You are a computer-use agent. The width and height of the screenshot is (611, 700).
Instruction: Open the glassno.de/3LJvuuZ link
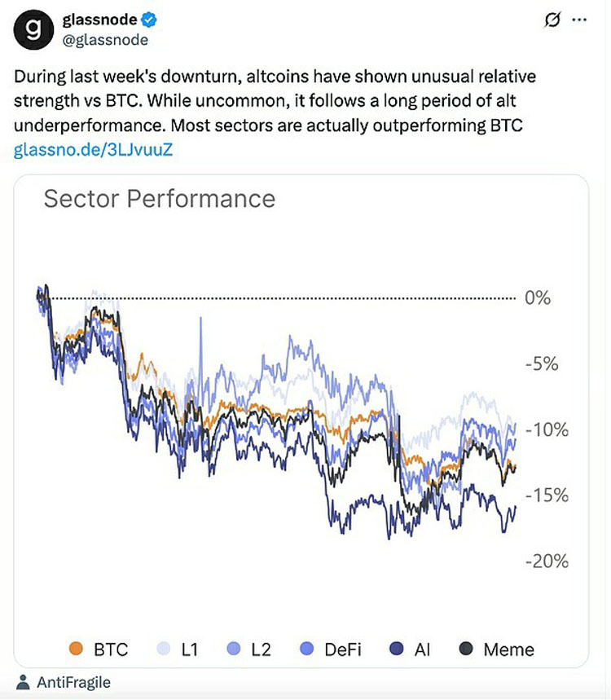coord(93,150)
